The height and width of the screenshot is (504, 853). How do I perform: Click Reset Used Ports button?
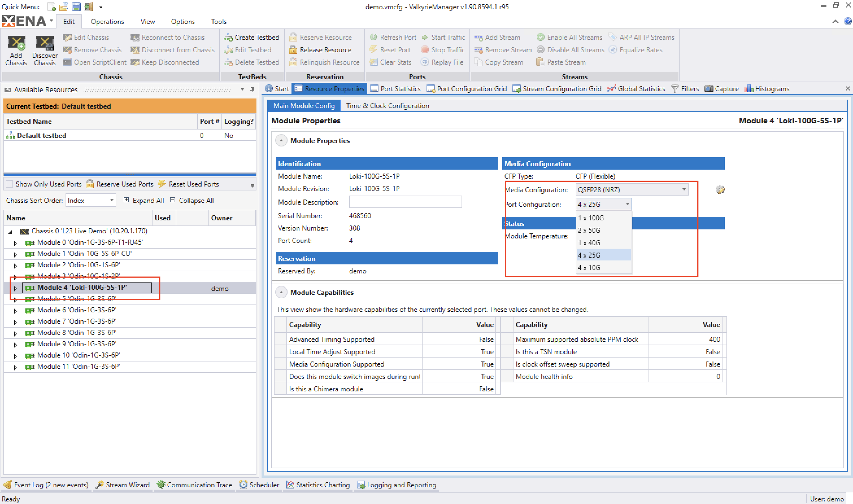click(189, 184)
